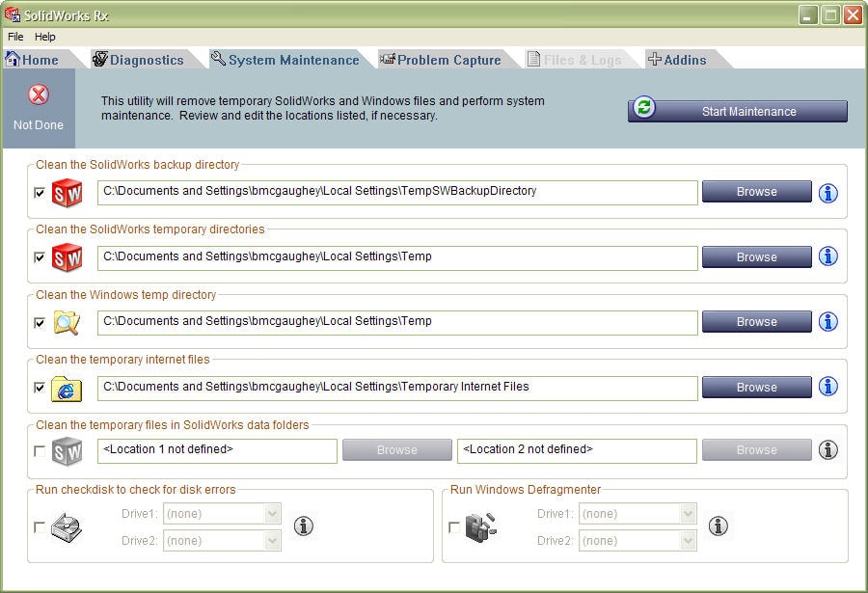This screenshot has height=593, width=868.
Task: Click the gray SW data folders icon
Action: click(67, 451)
